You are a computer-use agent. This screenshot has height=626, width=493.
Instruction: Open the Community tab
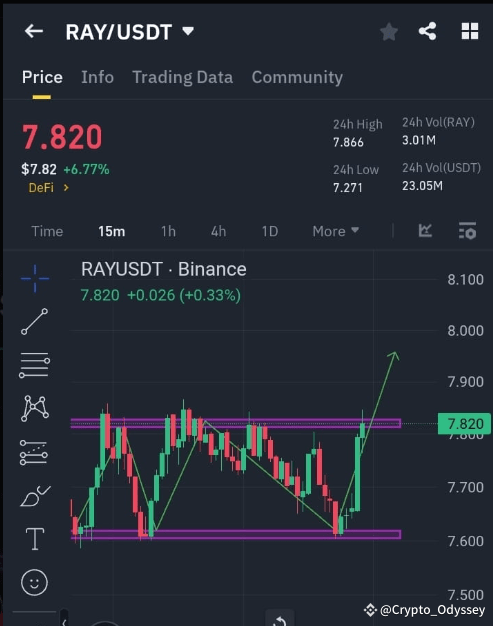click(x=297, y=77)
